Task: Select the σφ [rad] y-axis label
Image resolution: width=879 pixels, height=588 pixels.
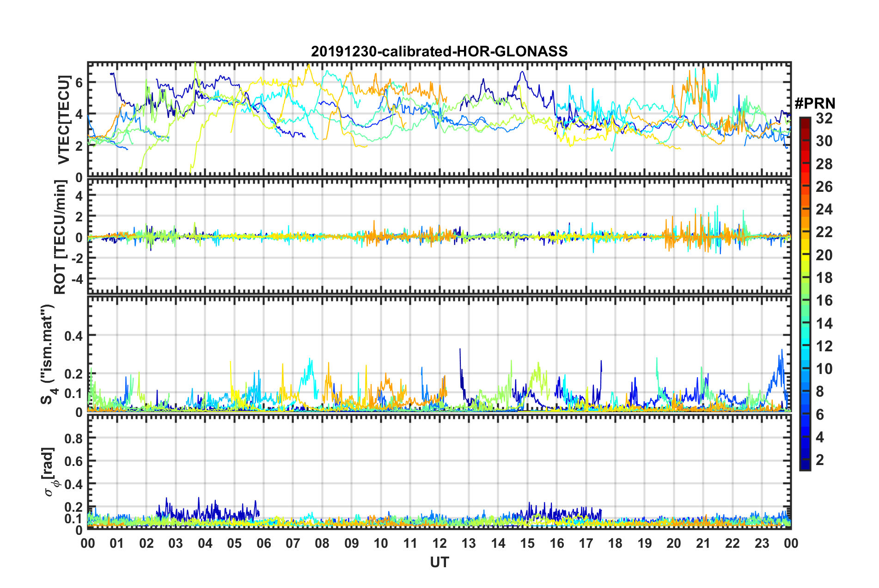Action: [50, 472]
